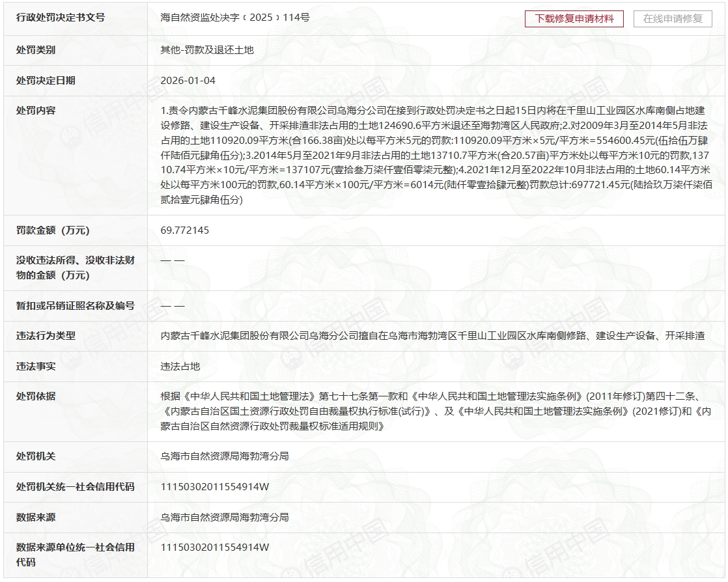The image size is (728, 582).
Task: Click the decision date 2026-01-04
Action: (188, 81)
